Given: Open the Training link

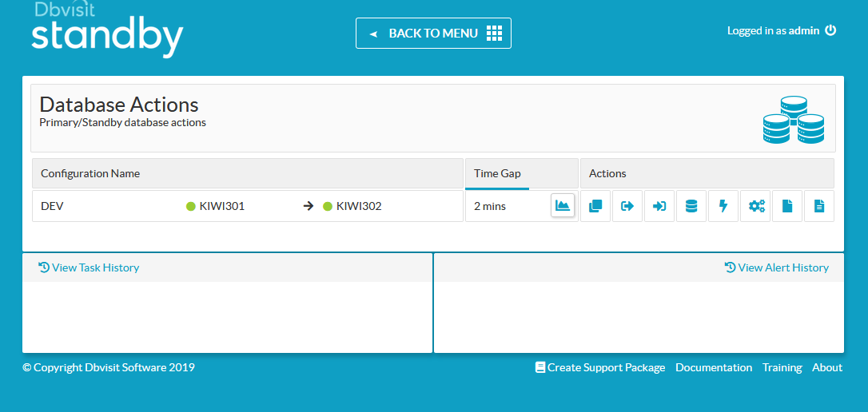Looking at the screenshot, I should [782, 367].
